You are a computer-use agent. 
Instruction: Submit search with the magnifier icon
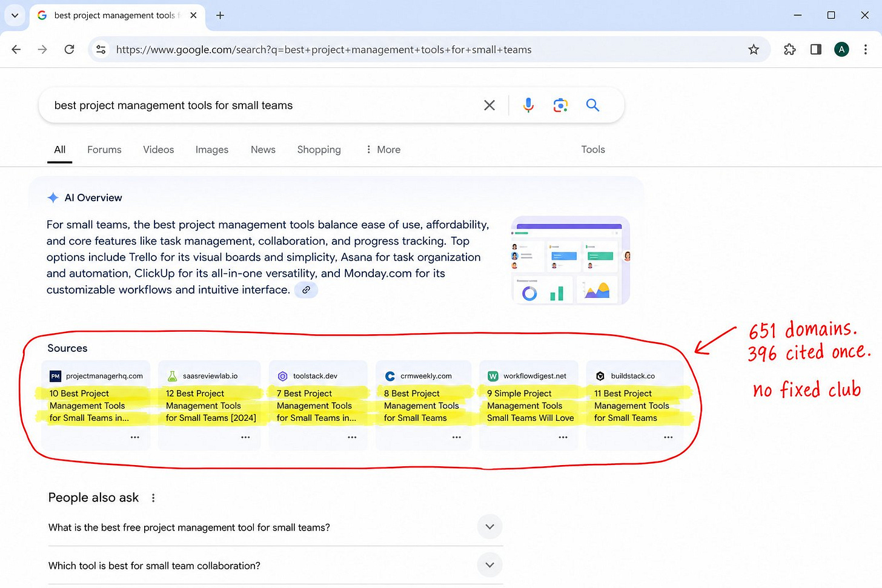(x=592, y=105)
